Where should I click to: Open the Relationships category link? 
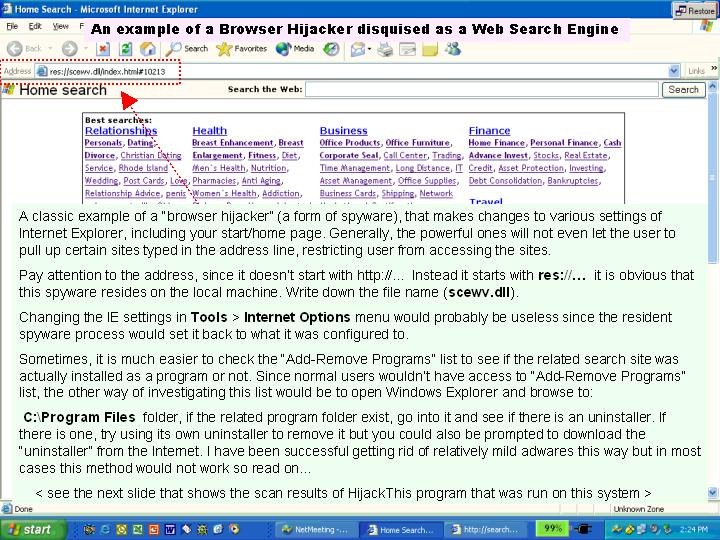121,130
